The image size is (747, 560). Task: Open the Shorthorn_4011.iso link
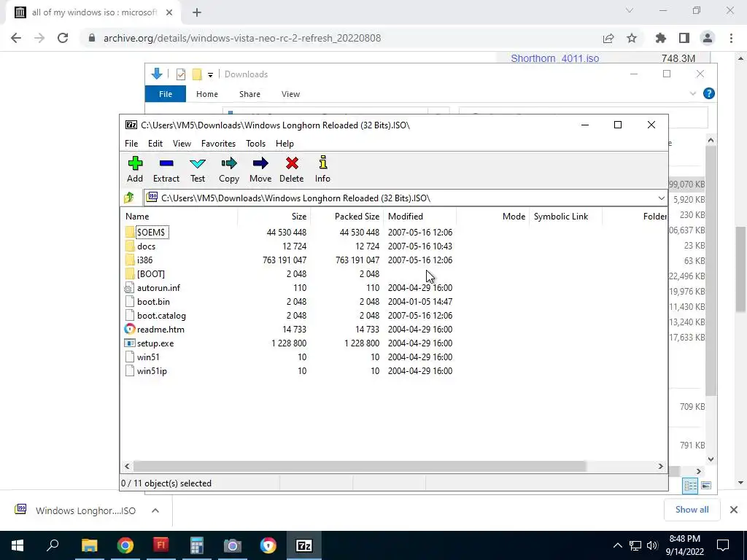coord(555,58)
